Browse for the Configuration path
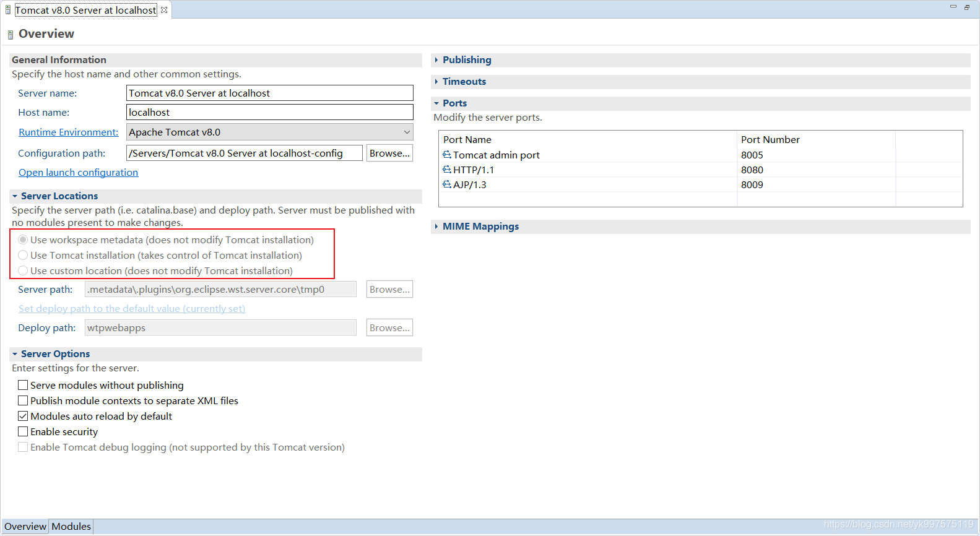This screenshot has height=536, width=980. click(389, 153)
